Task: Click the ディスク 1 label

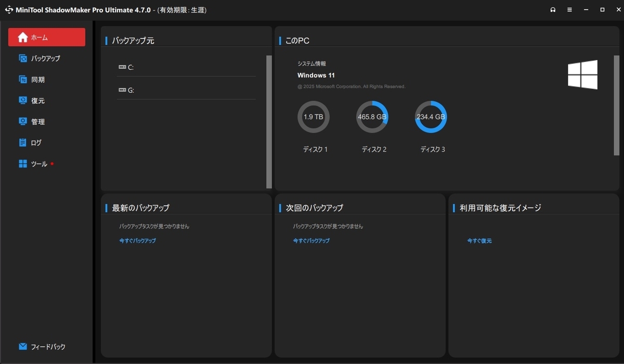Action: (315, 149)
